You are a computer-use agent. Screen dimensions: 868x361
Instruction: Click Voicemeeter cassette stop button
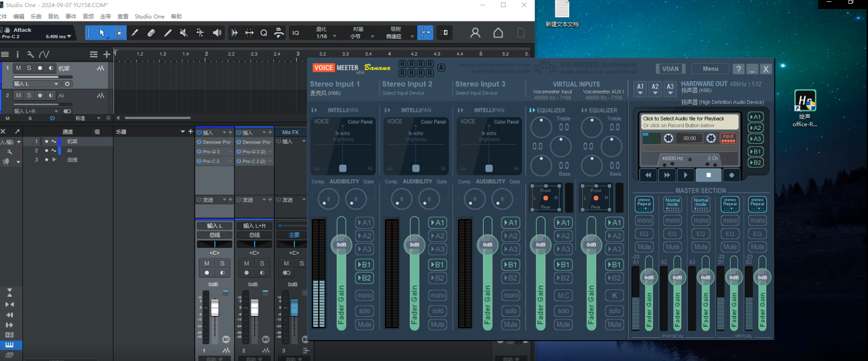coord(709,175)
